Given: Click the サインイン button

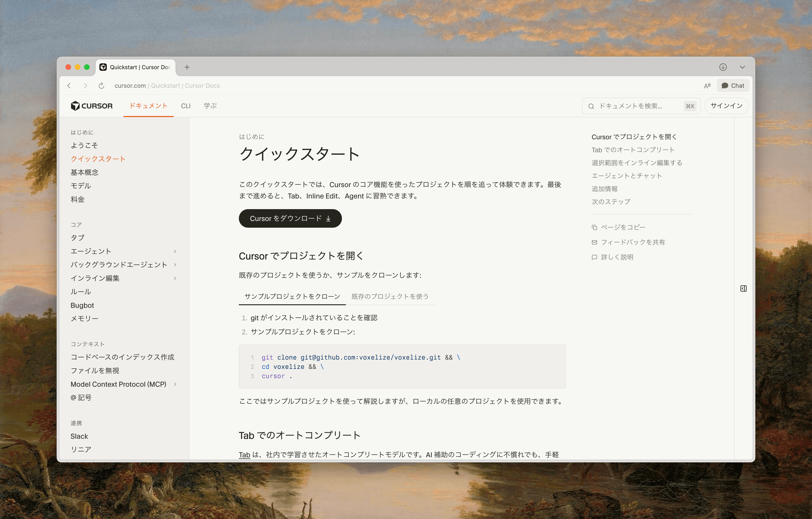Looking at the screenshot, I should (726, 106).
